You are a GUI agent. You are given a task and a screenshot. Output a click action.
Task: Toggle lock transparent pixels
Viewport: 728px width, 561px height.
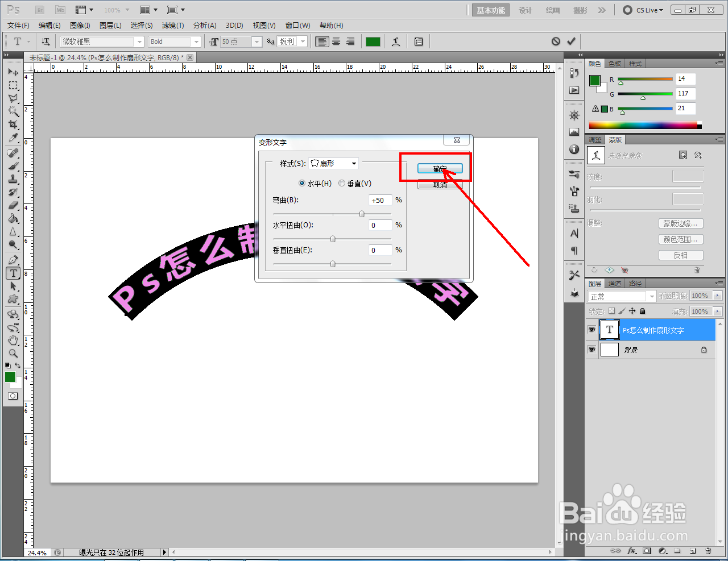(611, 311)
